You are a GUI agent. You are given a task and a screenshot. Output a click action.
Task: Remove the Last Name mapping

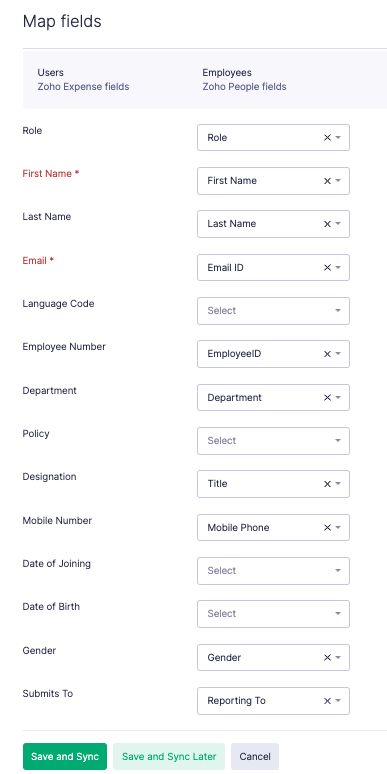[x=327, y=224]
